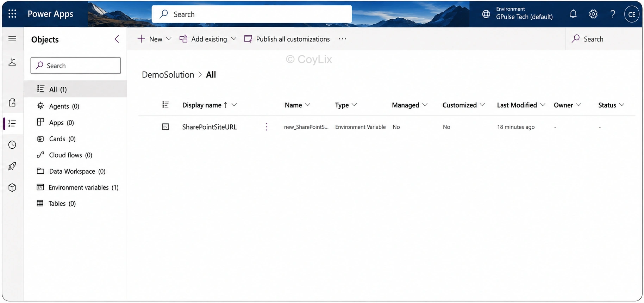Open the Name column dropdown
The height and width of the screenshot is (303, 644).
point(307,105)
